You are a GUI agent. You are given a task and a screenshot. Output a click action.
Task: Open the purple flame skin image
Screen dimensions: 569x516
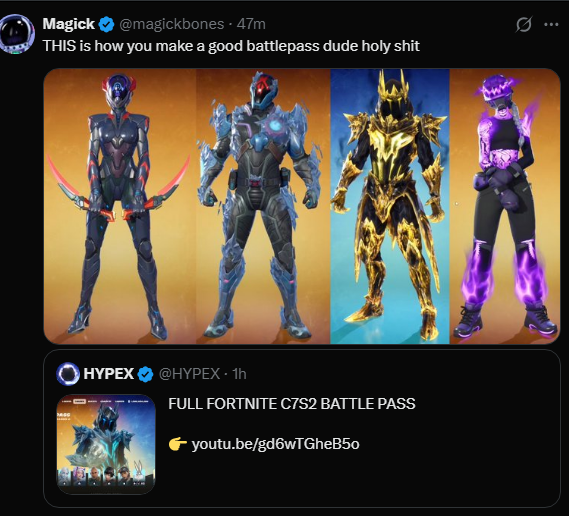coord(505,206)
